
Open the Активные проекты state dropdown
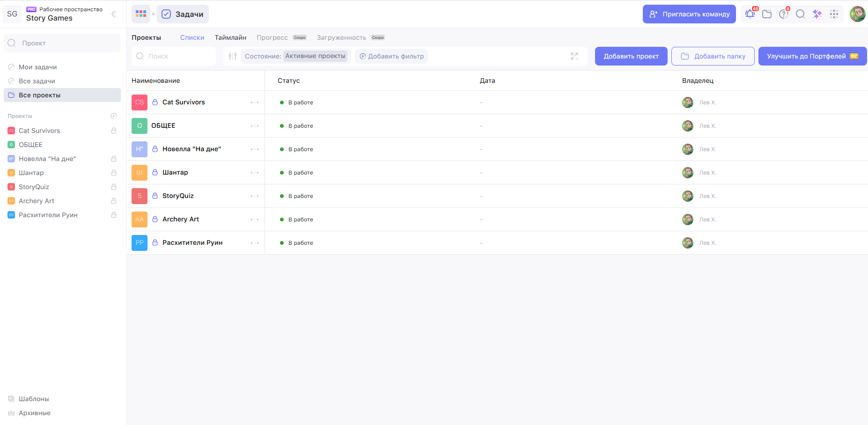[315, 56]
